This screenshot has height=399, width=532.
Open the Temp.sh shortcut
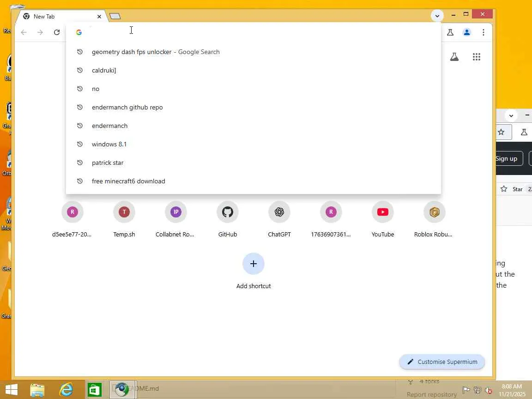(x=124, y=219)
